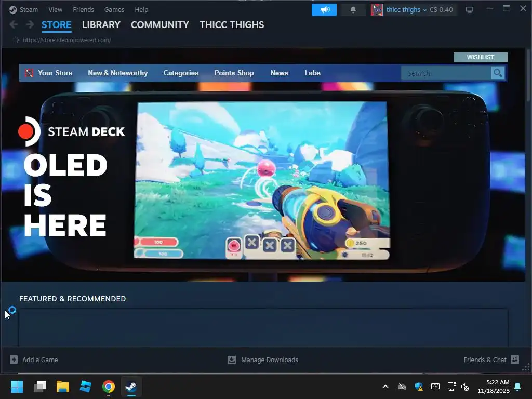Click the Add a Game label

[x=40, y=360]
